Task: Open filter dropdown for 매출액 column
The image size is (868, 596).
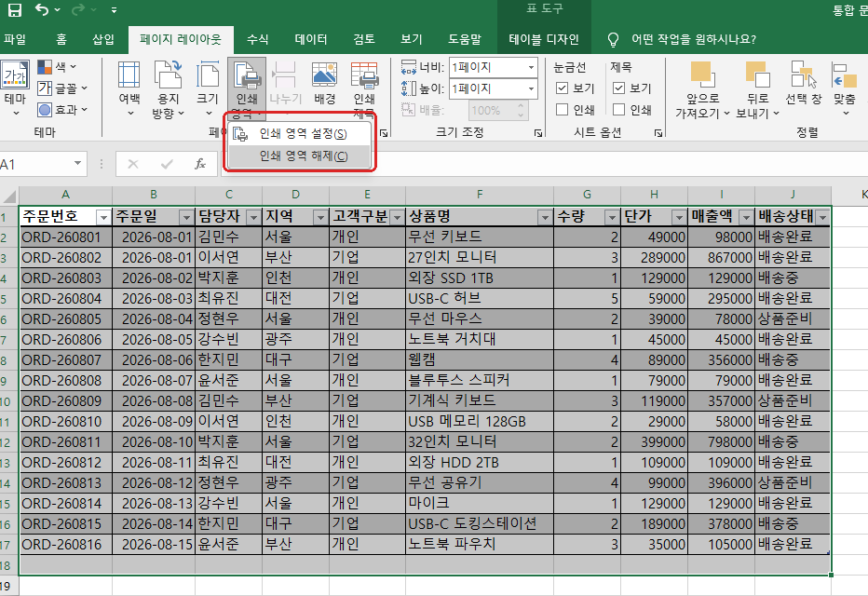Action: (x=746, y=218)
